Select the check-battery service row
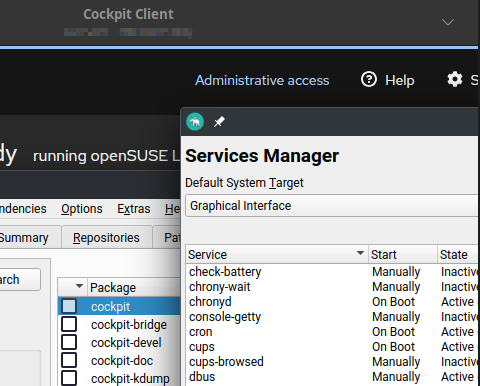This screenshot has height=386, width=480. tap(332, 272)
